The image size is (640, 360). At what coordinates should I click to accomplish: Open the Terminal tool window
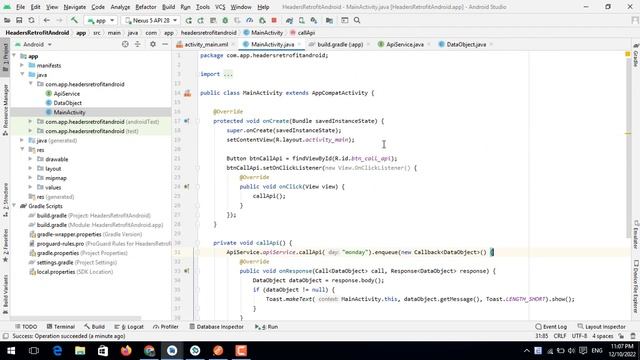pyautogui.click(x=61, y=327)
